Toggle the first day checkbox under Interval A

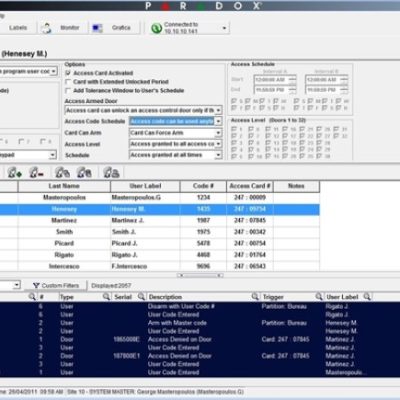(234, 101)
